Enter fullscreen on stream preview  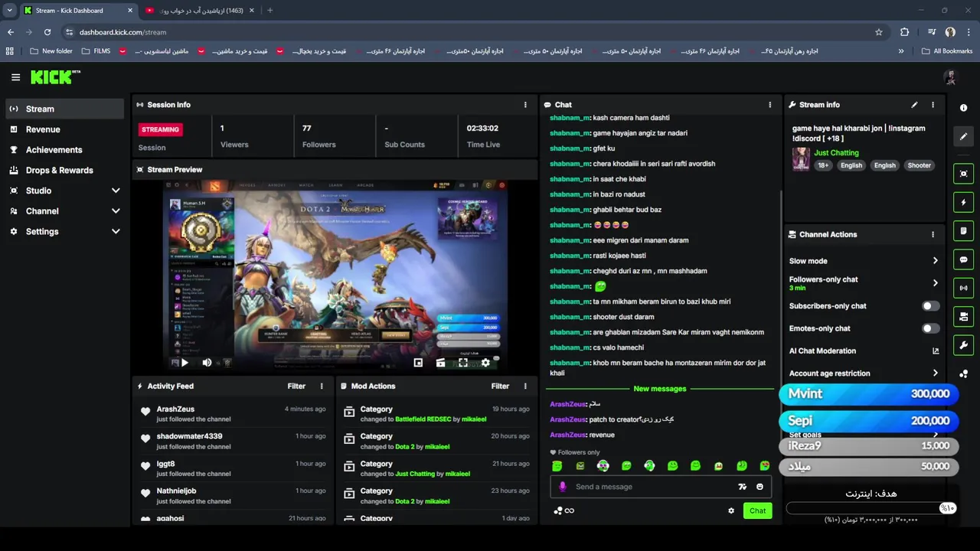[462, 363]
